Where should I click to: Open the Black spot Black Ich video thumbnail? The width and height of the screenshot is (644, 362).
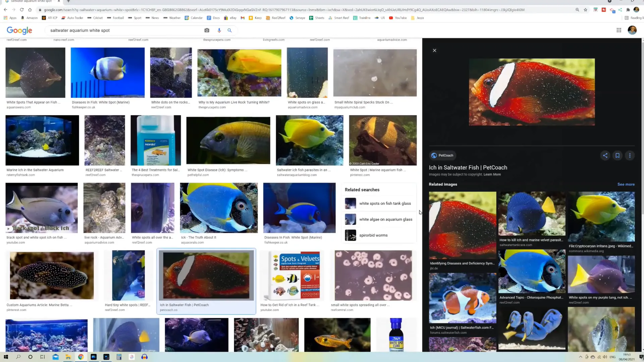coord(42,208)
